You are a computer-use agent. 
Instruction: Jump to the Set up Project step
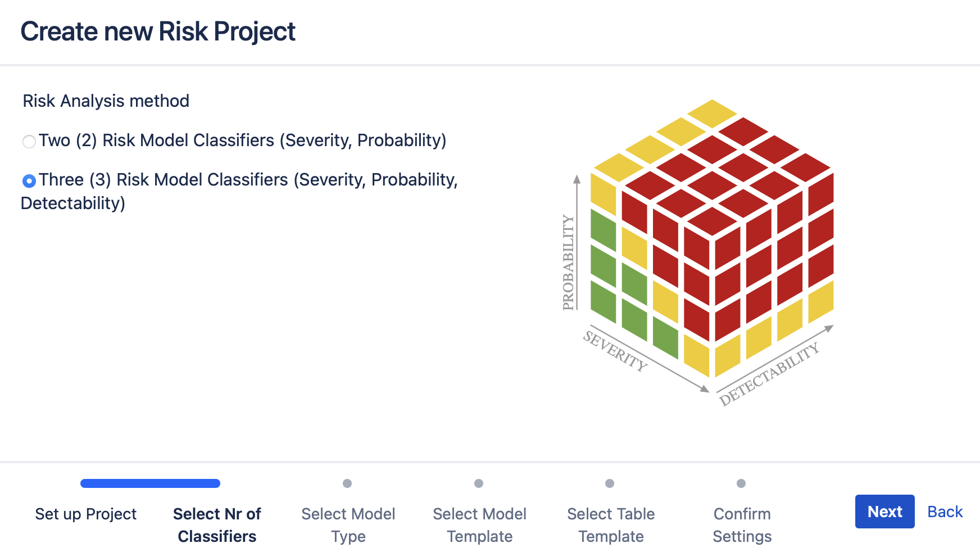(86, 514)
